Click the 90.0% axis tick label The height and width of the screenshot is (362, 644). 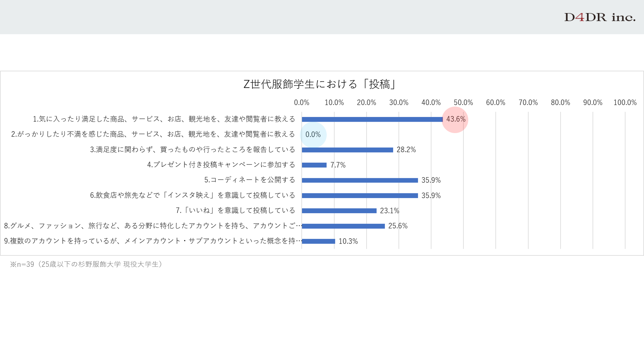pos(593,103)
